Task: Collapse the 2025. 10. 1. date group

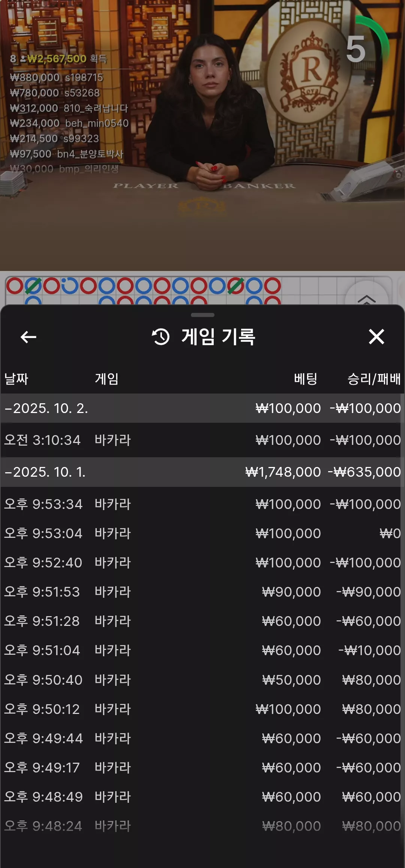Action: click(x=201, y=472)
